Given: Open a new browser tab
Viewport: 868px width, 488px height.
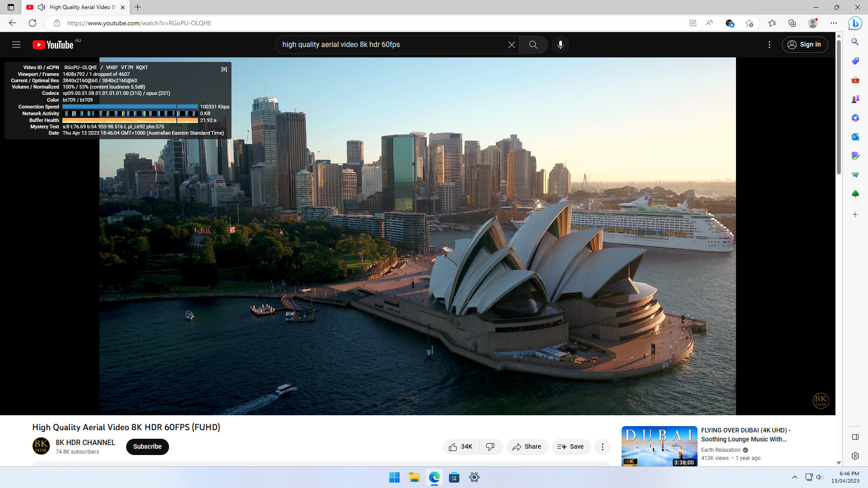Looking at the screenshot, I should (138, 7).
